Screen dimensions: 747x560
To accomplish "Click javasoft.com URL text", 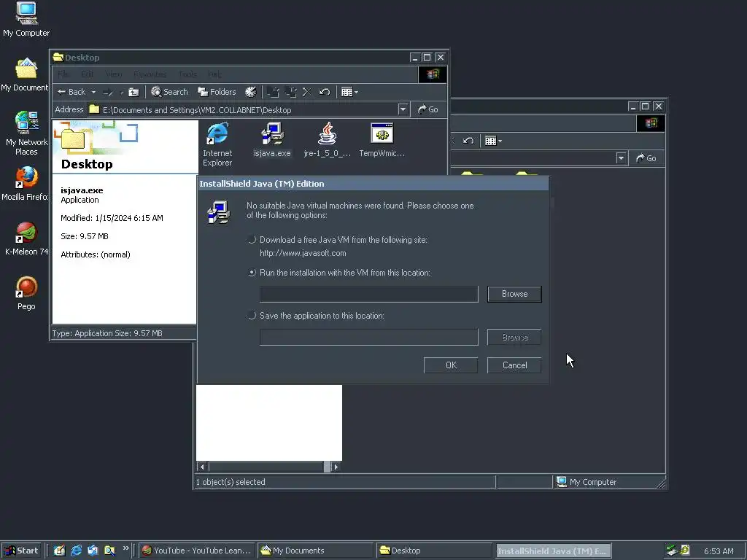I will [x=303, y=253].
